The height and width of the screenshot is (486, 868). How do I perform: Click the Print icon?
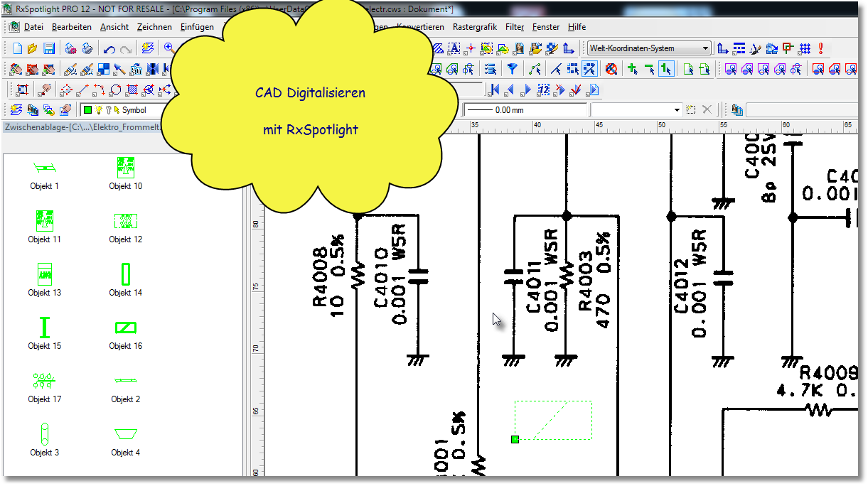tap(87, 48)
